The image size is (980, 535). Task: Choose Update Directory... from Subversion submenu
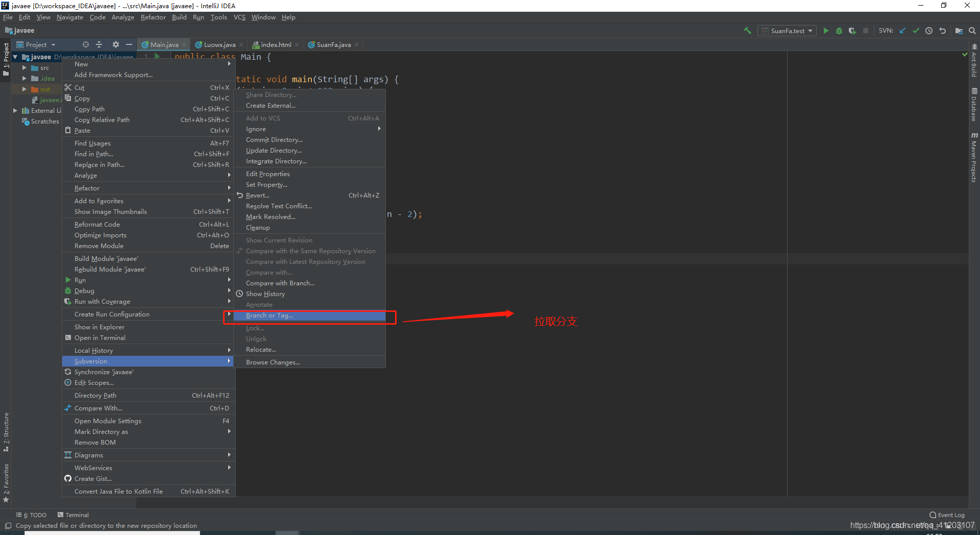[310, 151]
